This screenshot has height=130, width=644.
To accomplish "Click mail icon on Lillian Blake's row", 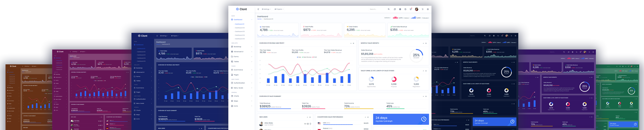I will point(305,124).
